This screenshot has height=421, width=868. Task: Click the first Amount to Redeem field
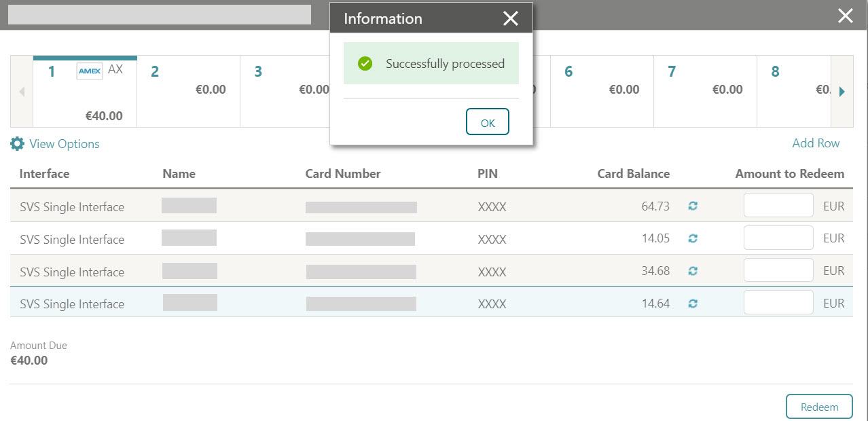click(778, 205)
